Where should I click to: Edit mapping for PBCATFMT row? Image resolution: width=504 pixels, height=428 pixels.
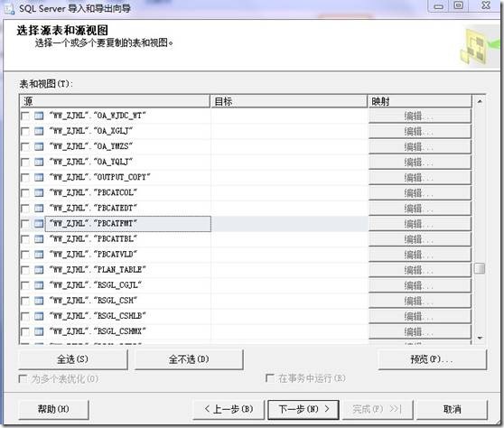pyautogui.click(x=420, y=224)
